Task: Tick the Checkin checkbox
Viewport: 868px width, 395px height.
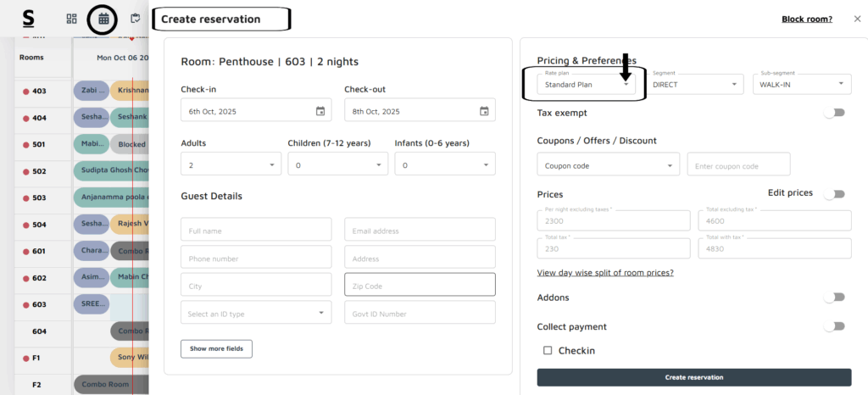Action: pyautogui.click(x=548, y=350)
